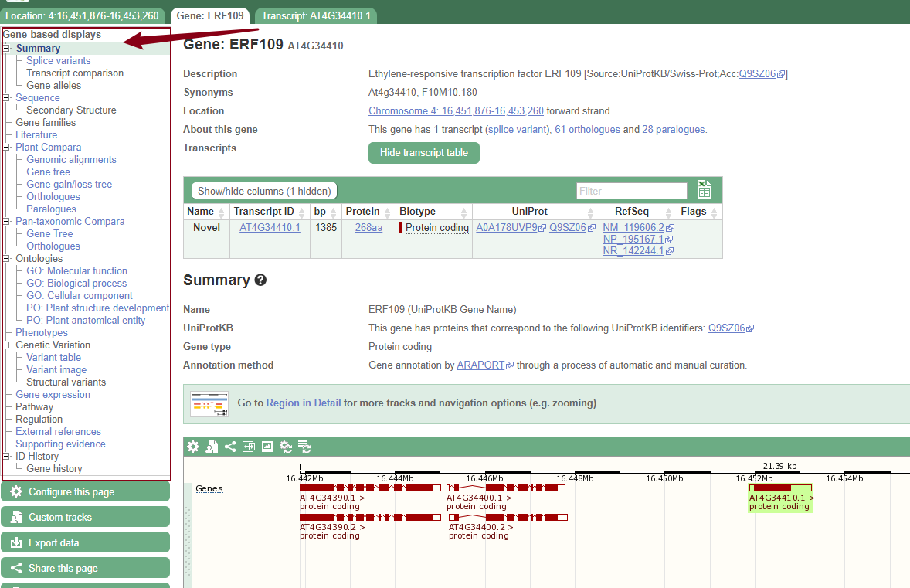Click Export data button
Screen dimensions: 910x588
(85, 542)
